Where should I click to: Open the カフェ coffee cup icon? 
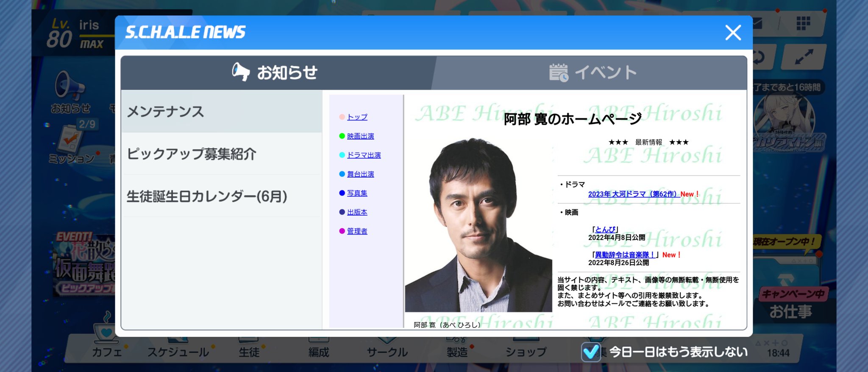tap(106, 329)
